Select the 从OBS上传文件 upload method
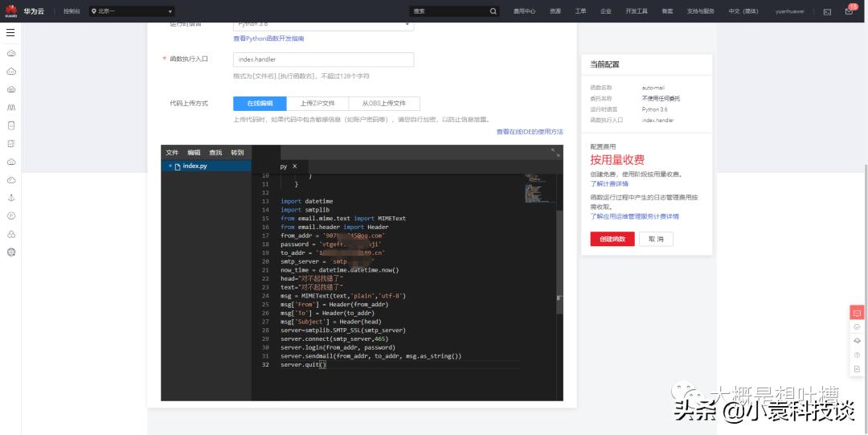Viewport: 868px width, 435px height. tap(384, 104)
